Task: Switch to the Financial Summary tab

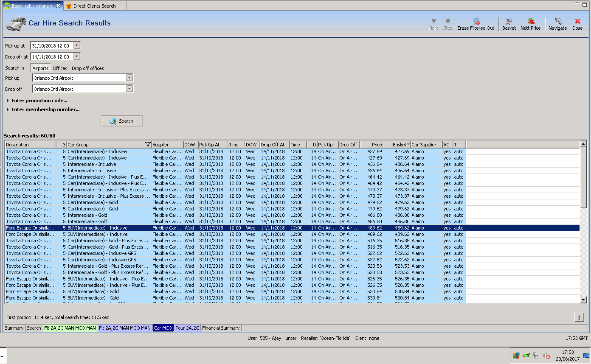Action: pos(221,328)
